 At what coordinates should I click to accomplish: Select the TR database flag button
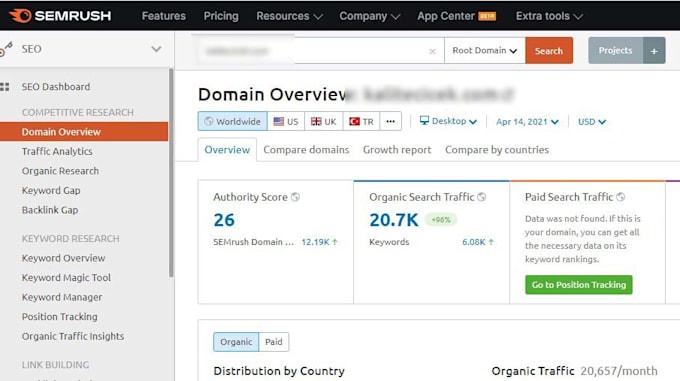[361, 121]
